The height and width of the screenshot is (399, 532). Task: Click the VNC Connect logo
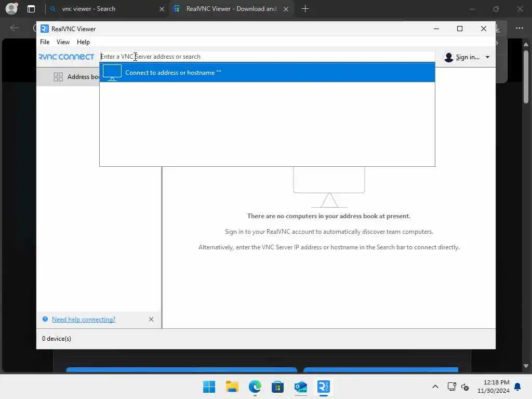pos(66,57)
